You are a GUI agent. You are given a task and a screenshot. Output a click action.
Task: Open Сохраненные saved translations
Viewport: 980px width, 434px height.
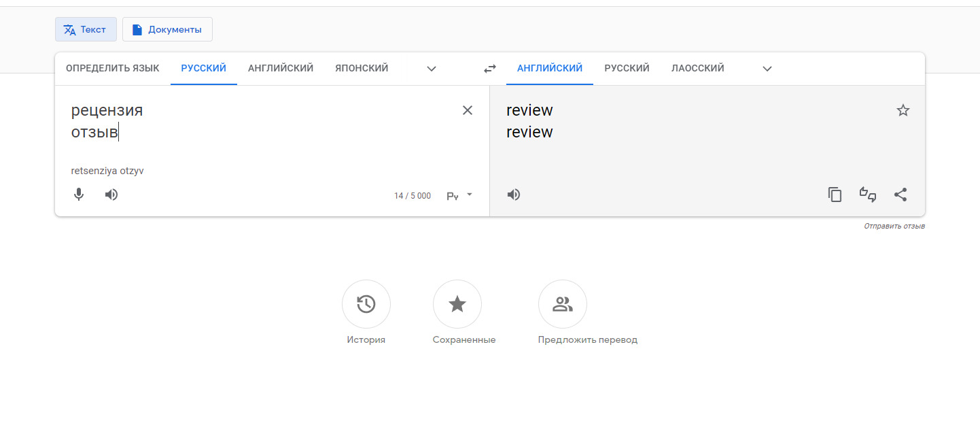[457, 304]
